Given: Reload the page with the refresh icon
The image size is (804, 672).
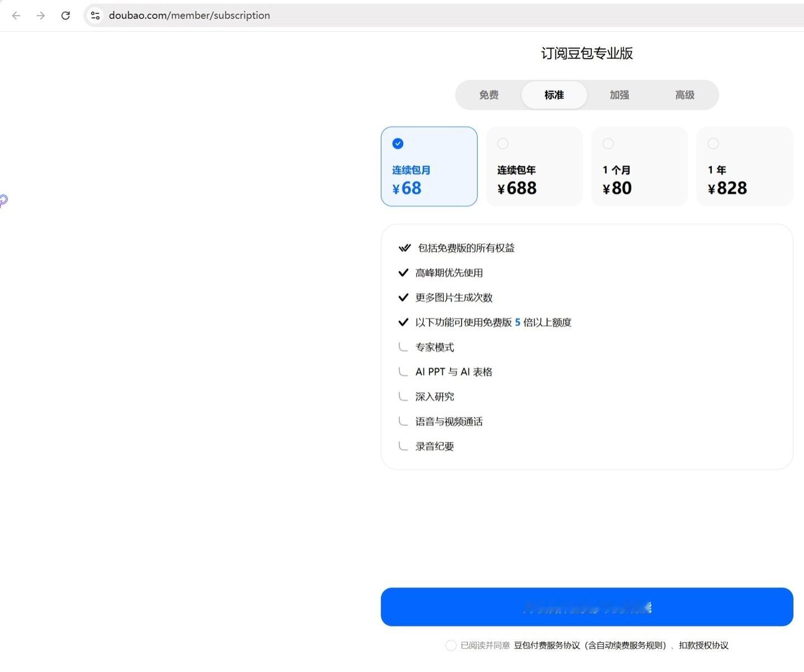Looking at the screenshot, I should pyautogui.click(x=65, y=16).
